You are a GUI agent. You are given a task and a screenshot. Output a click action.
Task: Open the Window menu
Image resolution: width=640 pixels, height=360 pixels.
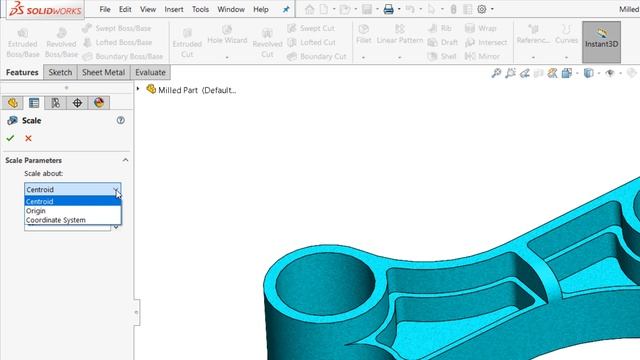tap(231, 9)
